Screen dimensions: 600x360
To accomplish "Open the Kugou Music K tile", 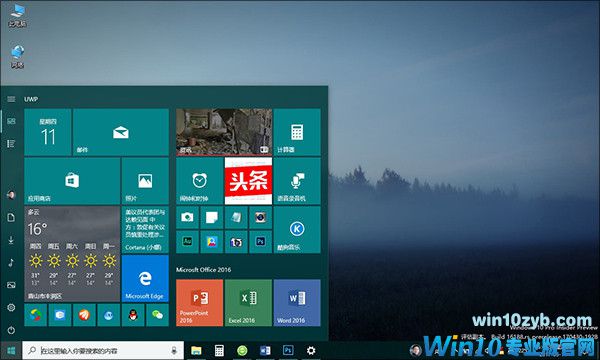I will tap(297, 230).
